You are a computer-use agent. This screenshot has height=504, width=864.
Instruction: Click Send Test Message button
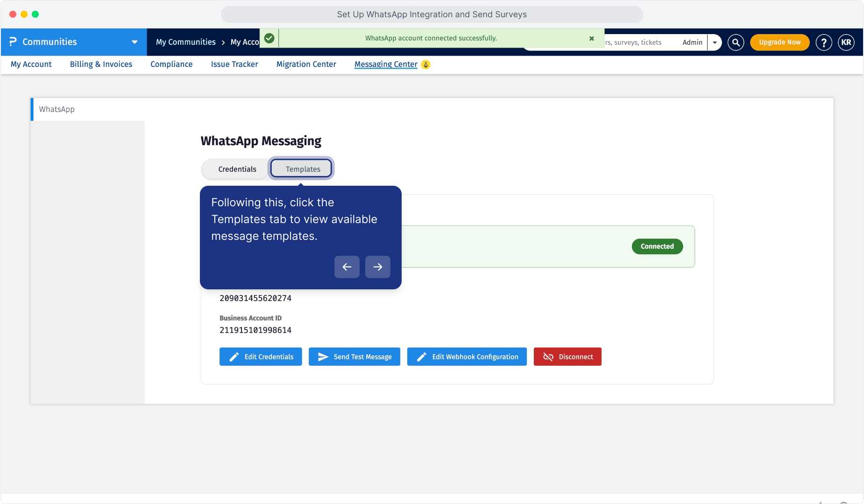point(354,357)
